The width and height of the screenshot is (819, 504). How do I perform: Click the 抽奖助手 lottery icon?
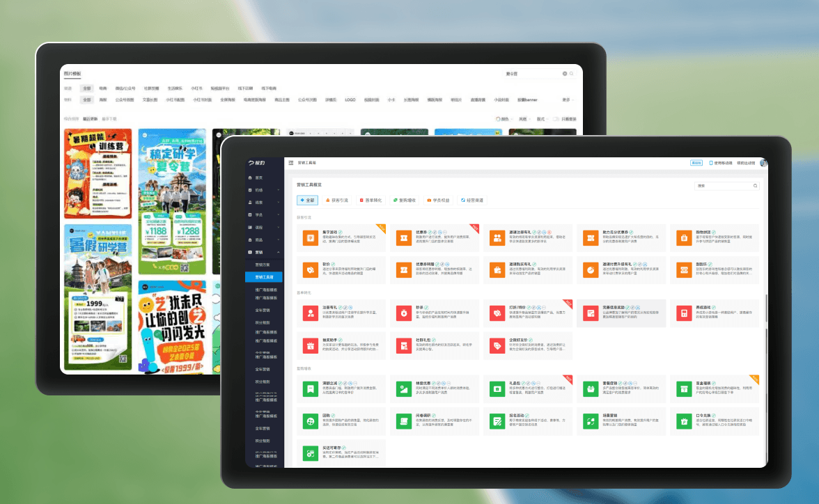coord(311,346)
